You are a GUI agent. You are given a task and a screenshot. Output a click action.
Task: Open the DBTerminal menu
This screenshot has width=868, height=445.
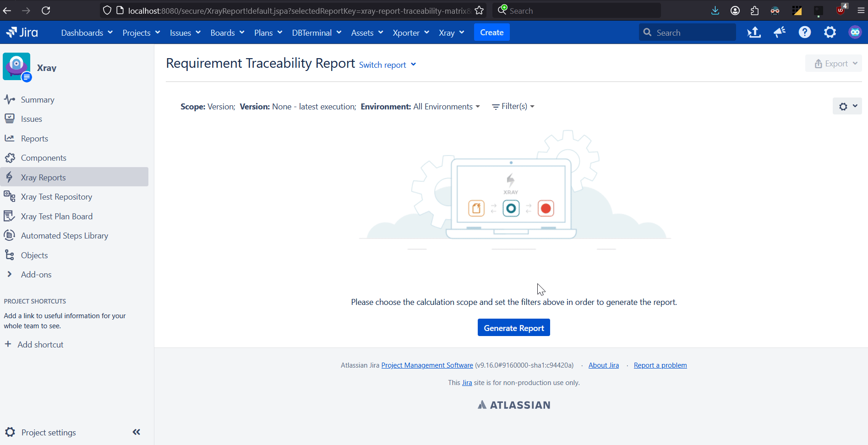317,33
